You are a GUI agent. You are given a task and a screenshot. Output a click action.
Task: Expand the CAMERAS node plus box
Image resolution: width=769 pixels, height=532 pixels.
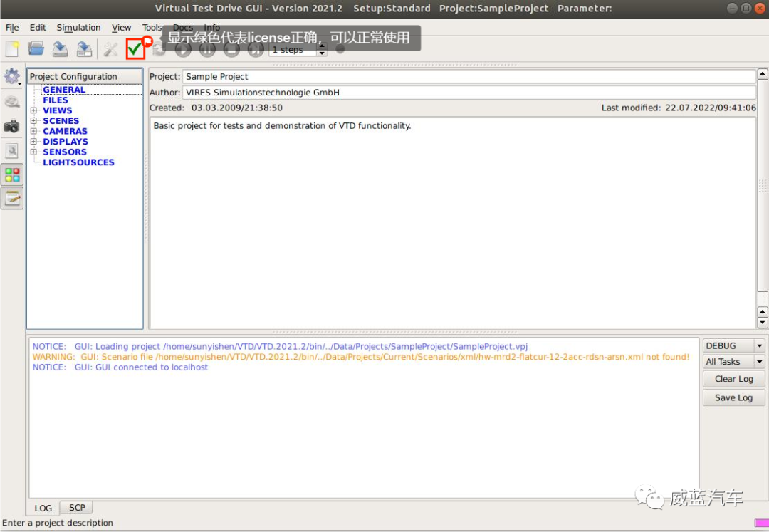pyautogui.click(x=33, y=131)
